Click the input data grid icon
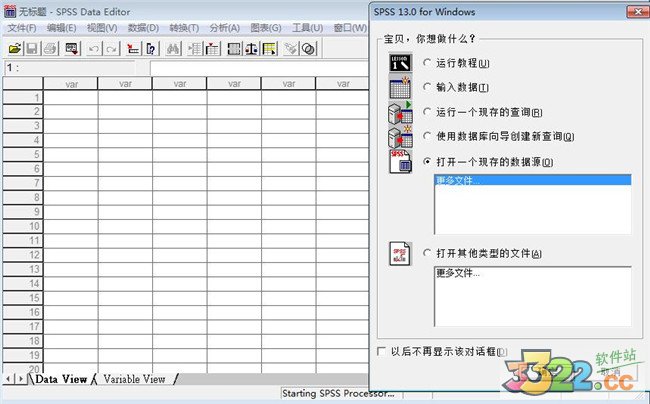The height and width of the screenshot is (404, 650). pyautogui.click(x=400, y=87)
